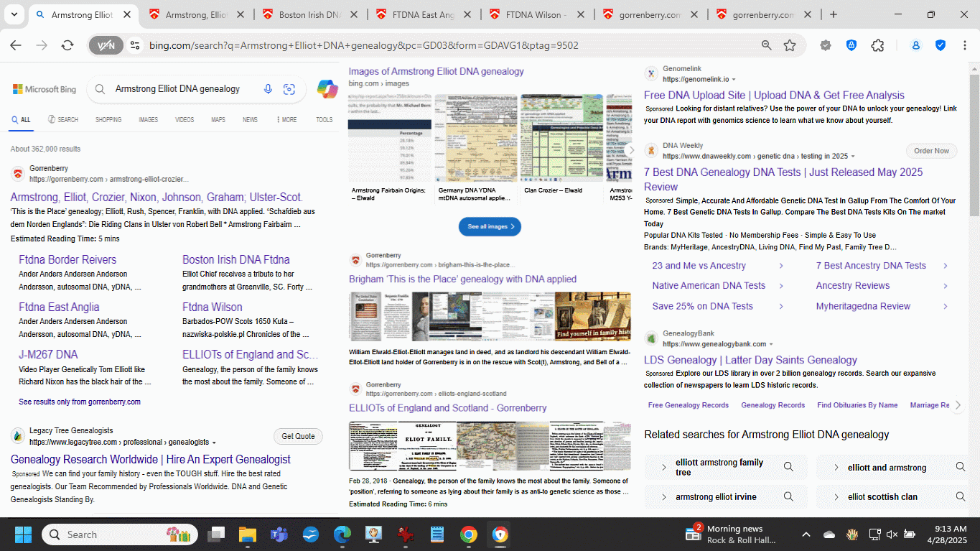Image resolution: width=980 pixels, height=551 pixels.
Task: Open the tab search dropdown arrow
Action: click(x=14, y=14)
